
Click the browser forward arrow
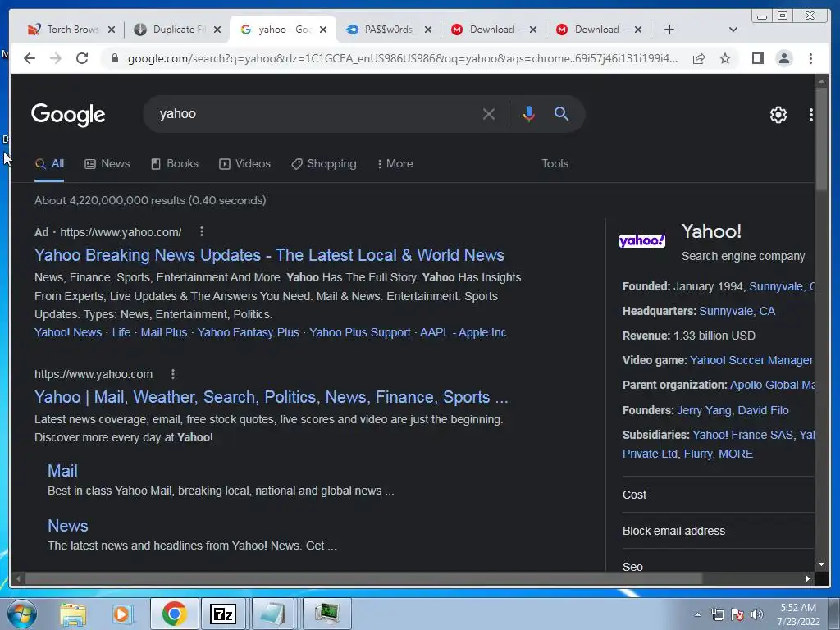(56, 58)
